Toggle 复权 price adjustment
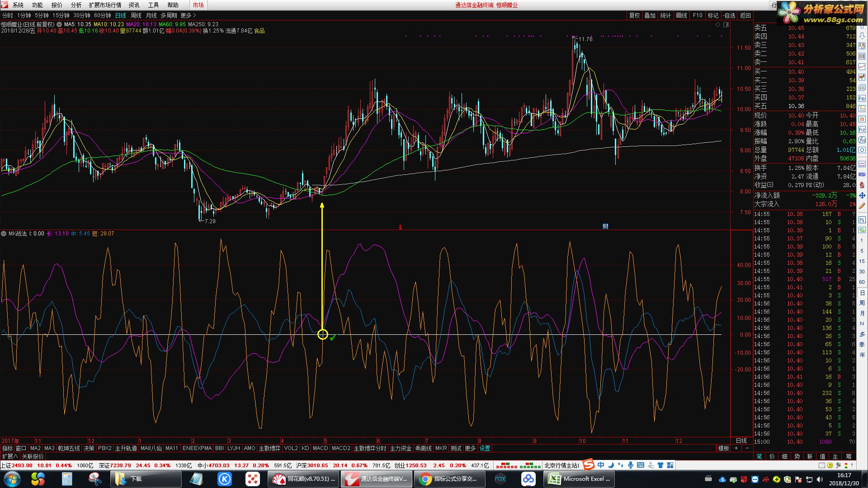The width and height of the screenshot is (868, 488). pos(634,15)
